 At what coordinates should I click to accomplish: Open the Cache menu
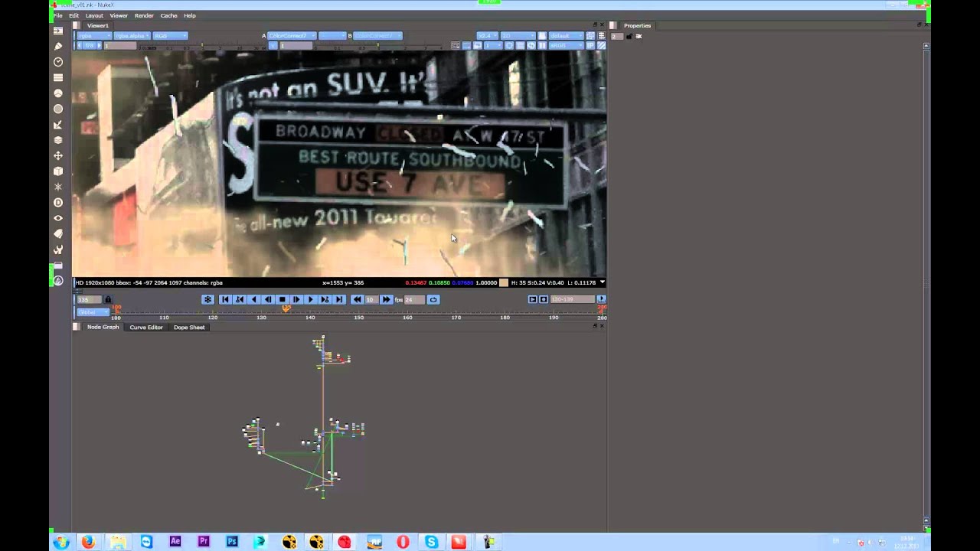(168, 15)
